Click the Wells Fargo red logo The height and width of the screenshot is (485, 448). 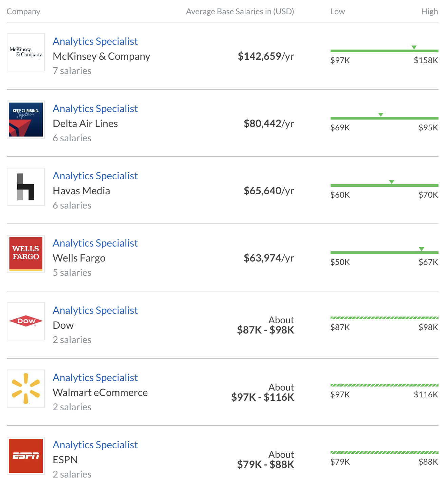click(26, 254)
